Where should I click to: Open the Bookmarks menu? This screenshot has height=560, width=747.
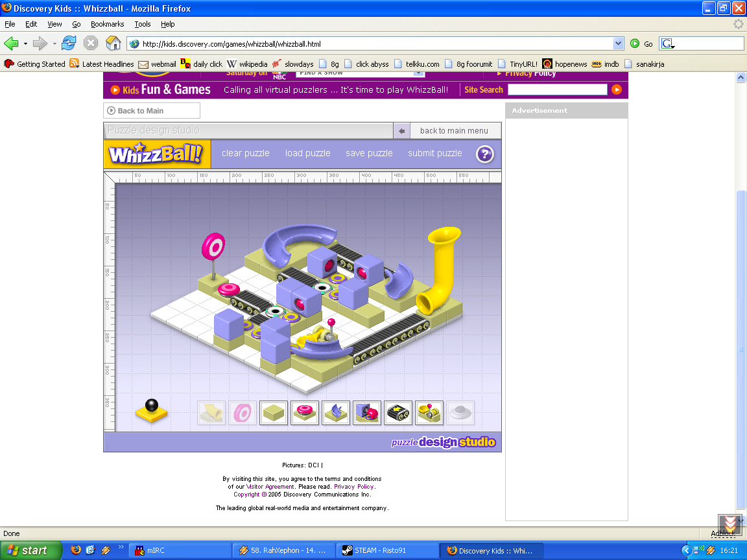coord(107,24)
